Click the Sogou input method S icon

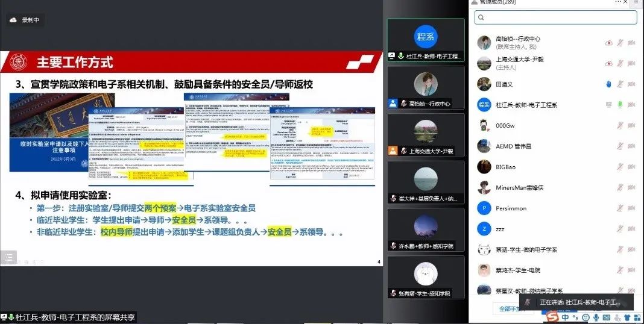click(553, 317)
